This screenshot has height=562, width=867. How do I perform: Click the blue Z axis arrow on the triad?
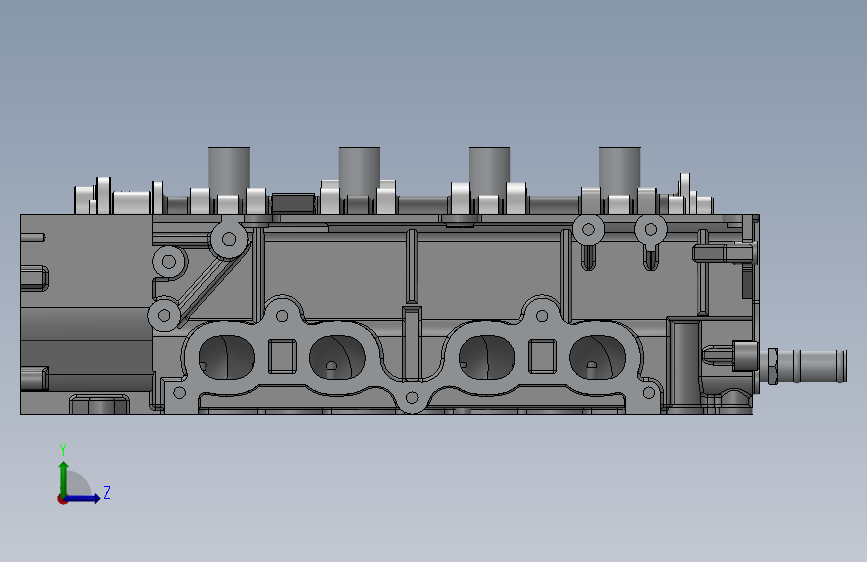(83, 498)
